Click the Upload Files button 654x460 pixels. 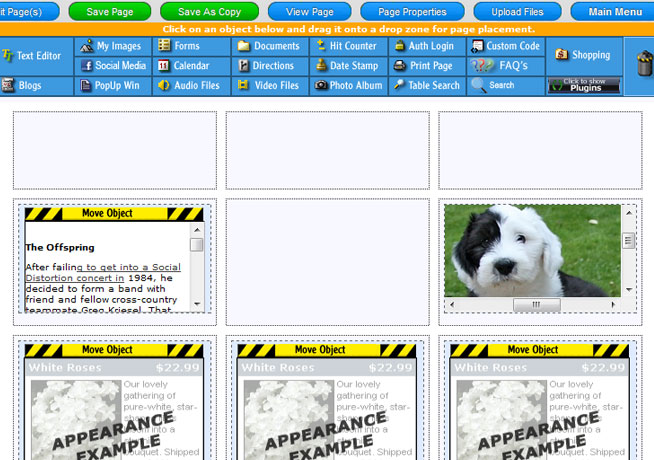tap(518, 12)
